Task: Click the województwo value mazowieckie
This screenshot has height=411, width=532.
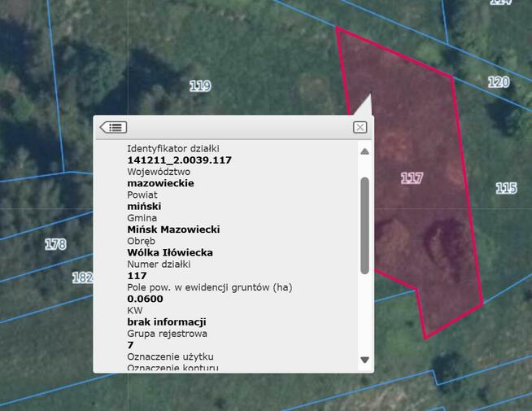Action: 160,183
